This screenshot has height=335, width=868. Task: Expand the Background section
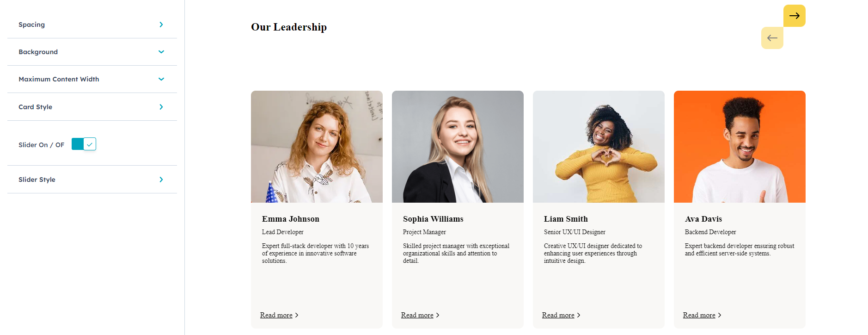pos(161,52)
